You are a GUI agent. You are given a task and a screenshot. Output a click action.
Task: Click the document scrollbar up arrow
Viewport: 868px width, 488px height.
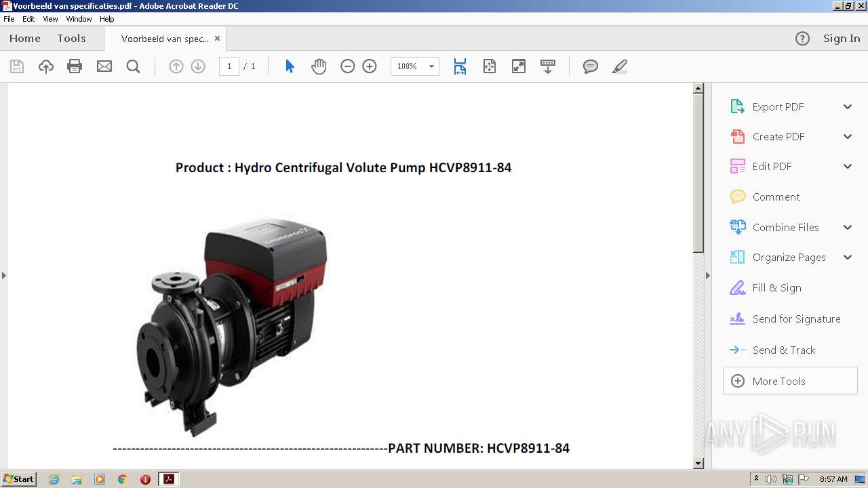(x=698, y=88)
